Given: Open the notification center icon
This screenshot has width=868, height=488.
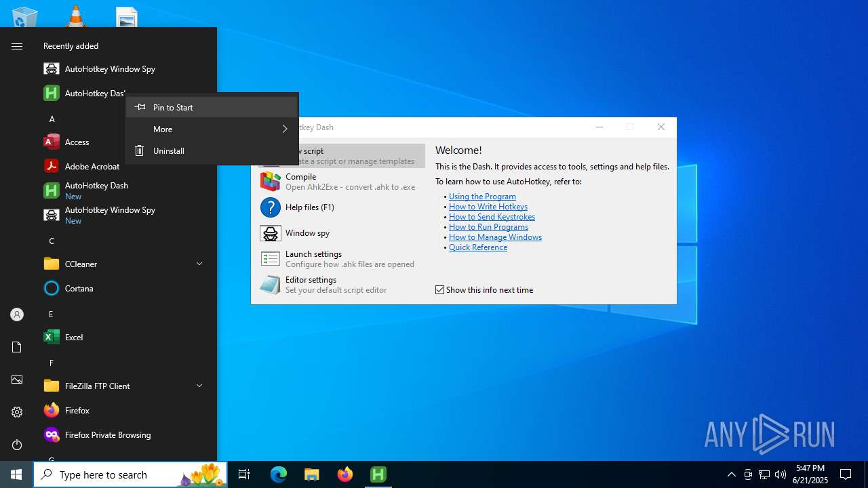Looking at the screenshot, I should pyautogui.click(x=846, y=474).
